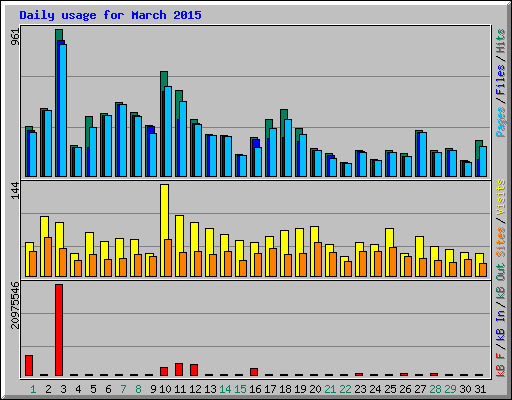Viewport: 512px width, 400px height.
Task: Click day 25 on the x-axis
Action: (x=390, y=389)
